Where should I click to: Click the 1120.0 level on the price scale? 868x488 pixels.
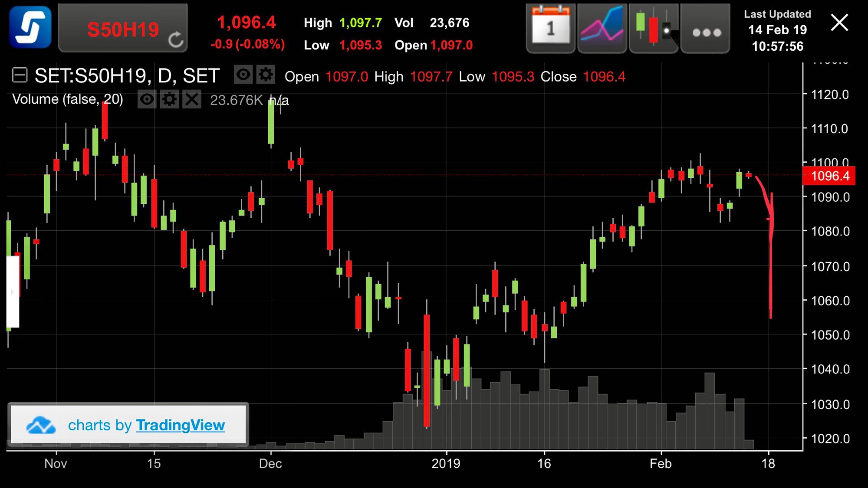click(829, 95)
